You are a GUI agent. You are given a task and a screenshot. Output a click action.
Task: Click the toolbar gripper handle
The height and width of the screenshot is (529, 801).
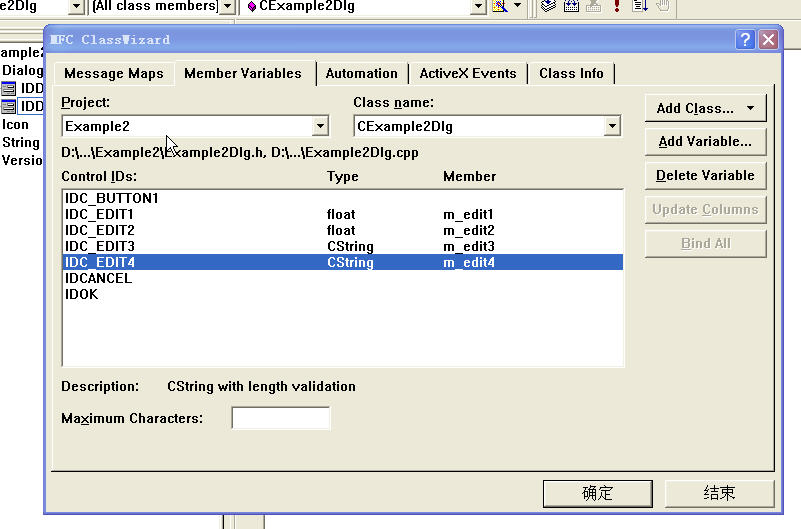(533, 6)
